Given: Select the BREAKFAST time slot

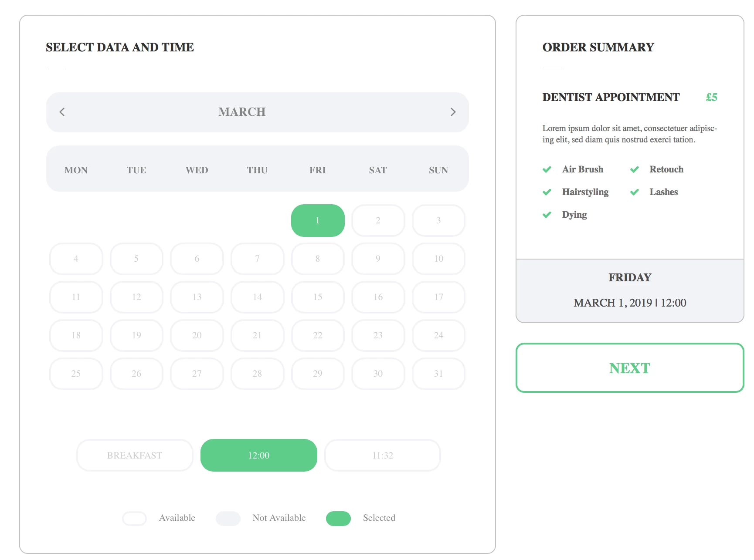Looking at the screenshot, I should (135, 455).
